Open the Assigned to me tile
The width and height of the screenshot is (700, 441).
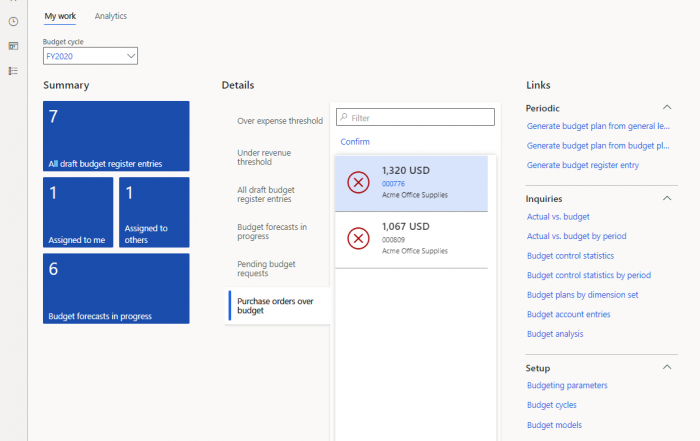78,212
